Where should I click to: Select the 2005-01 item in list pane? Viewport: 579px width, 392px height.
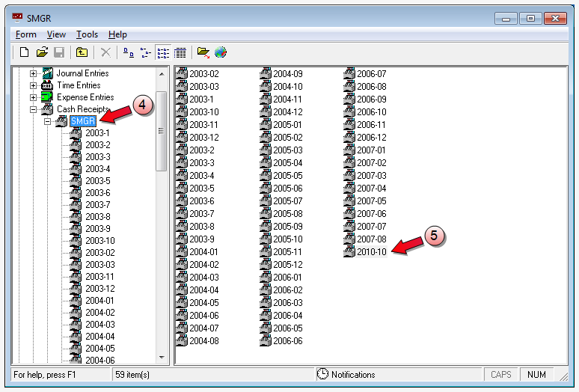[x=287, y=124]
